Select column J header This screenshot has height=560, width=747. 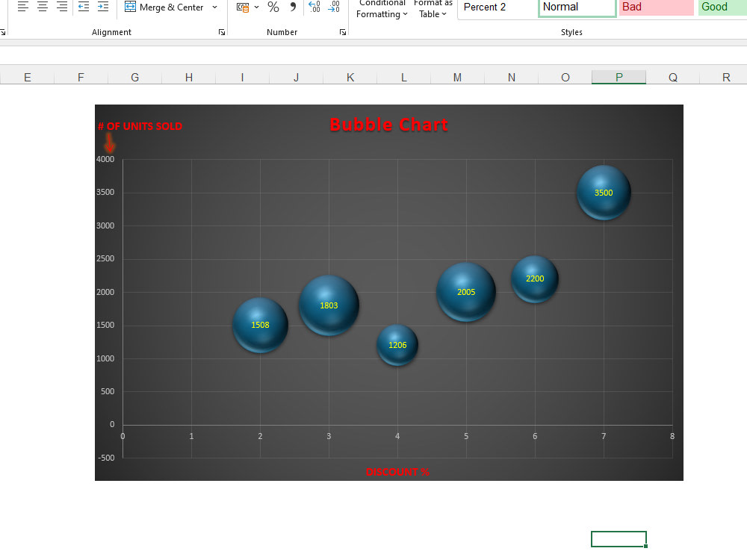tap(297, 77)
